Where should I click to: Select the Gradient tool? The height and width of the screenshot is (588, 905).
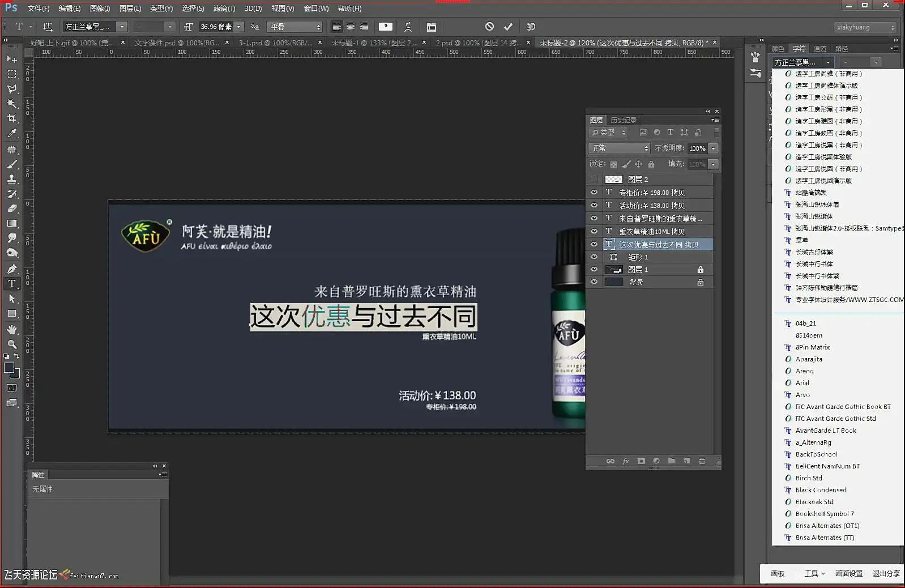click(x=12, y=223)
